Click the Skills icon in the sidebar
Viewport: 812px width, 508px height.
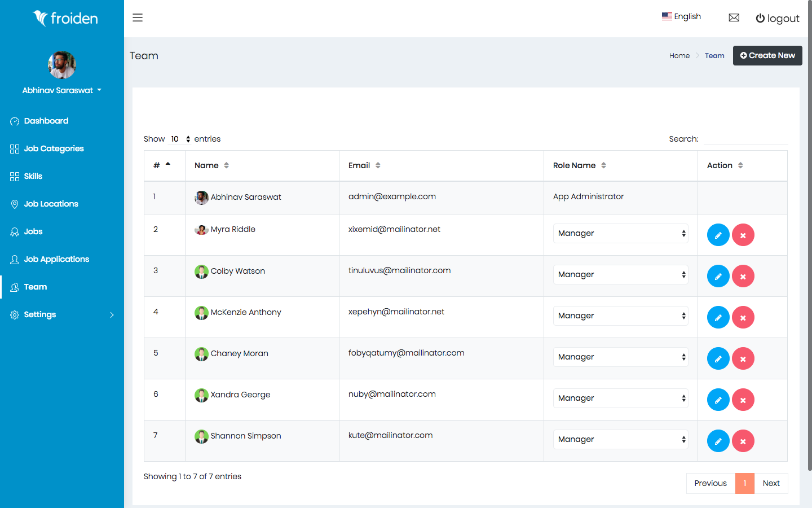point(14,176)
